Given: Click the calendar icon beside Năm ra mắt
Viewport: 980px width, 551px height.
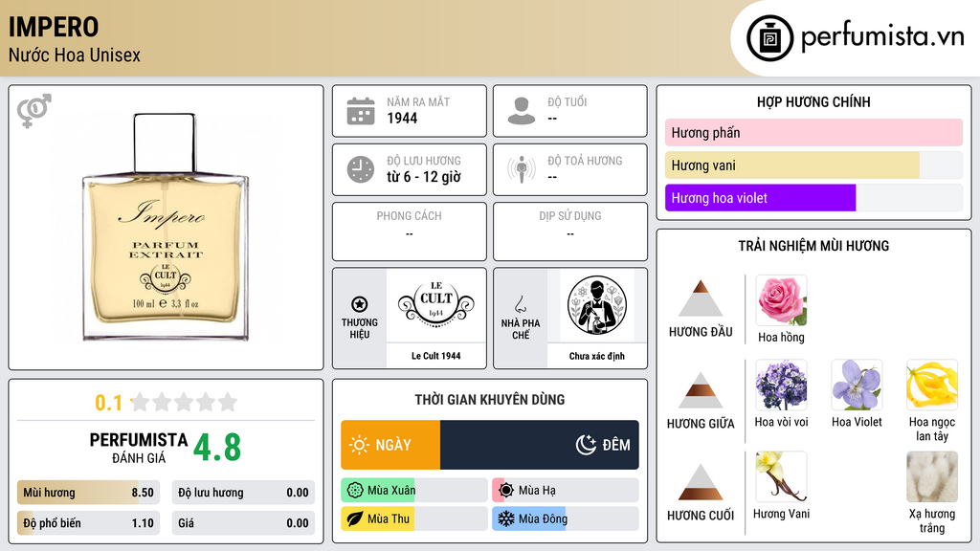Looking at the screenshot, I should pyautogui.click(x=361, y=111).
